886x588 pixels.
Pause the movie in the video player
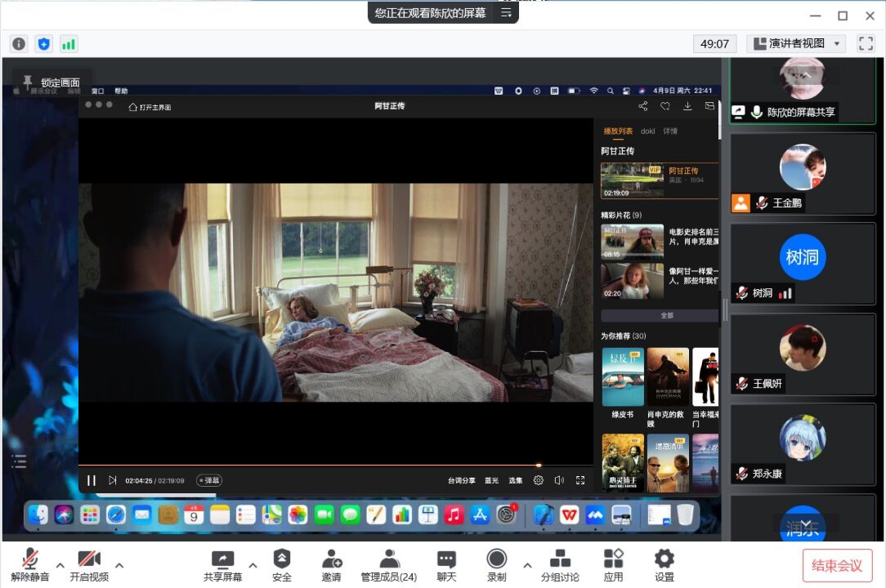(x=91, y=481)
